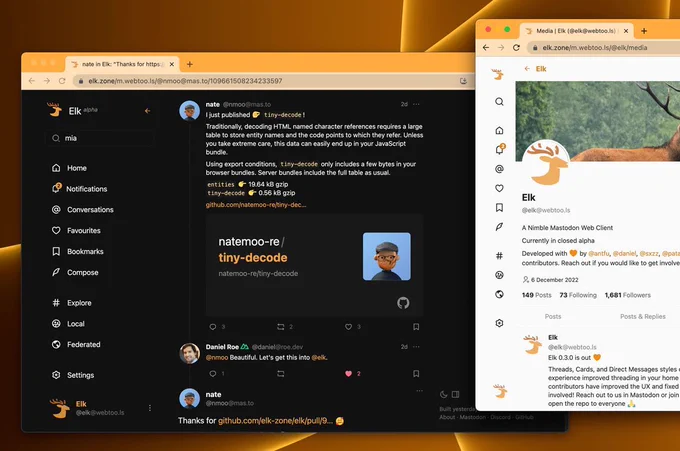Open the Federated timeline globe in the light window
Screen dimensions: 680x451
point(499,294)
